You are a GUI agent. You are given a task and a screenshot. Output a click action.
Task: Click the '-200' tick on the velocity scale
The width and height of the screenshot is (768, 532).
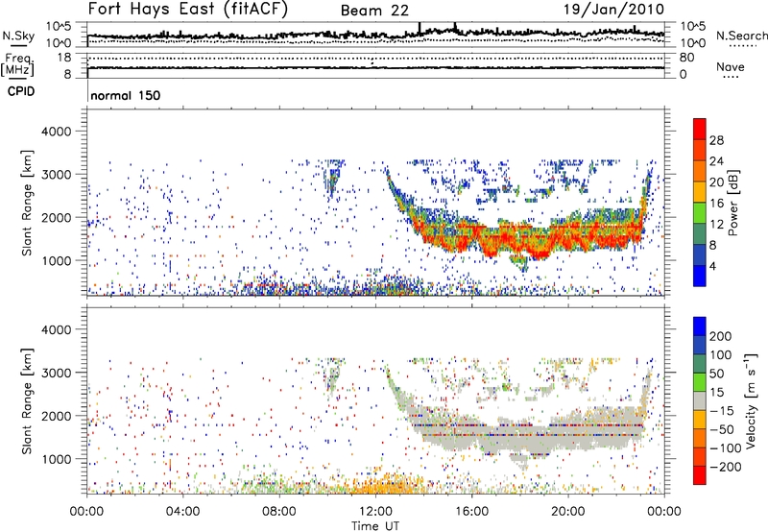725,467
